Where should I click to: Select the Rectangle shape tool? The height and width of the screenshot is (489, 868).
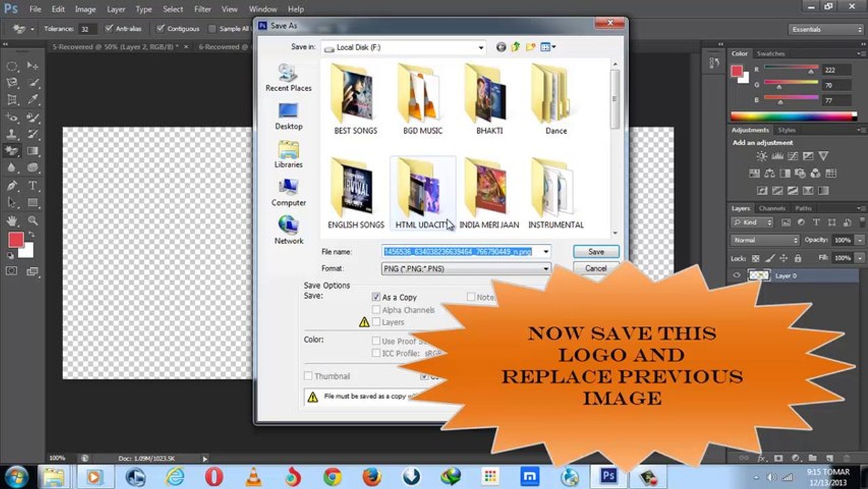point(33,202)
